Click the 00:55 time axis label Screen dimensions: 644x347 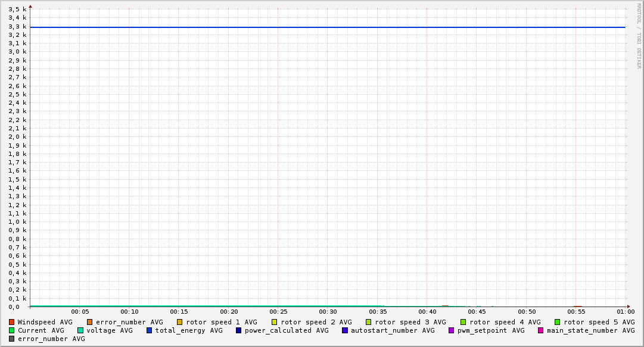coord(575,311)
